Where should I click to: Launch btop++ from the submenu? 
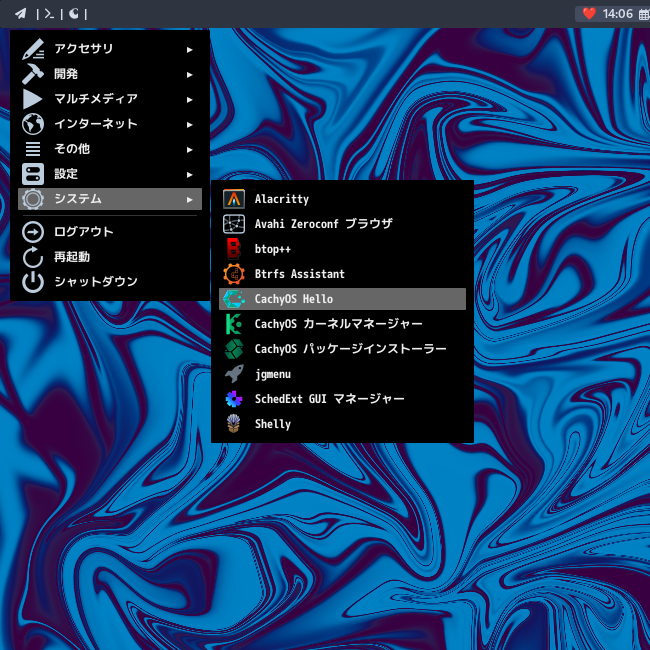pyautogui.click(x=342, y=249)
